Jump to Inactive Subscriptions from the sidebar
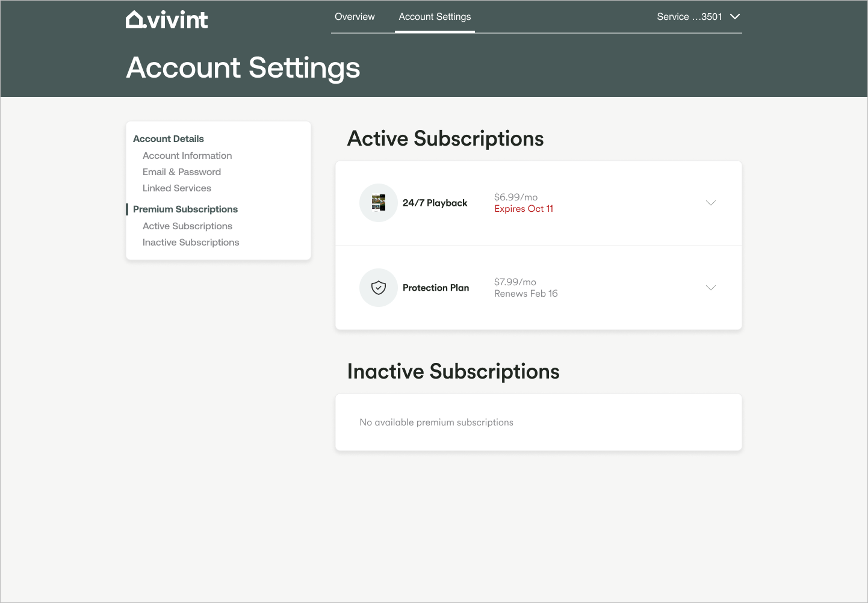Screen dimensions: 868x603 (x=191, y=243)
